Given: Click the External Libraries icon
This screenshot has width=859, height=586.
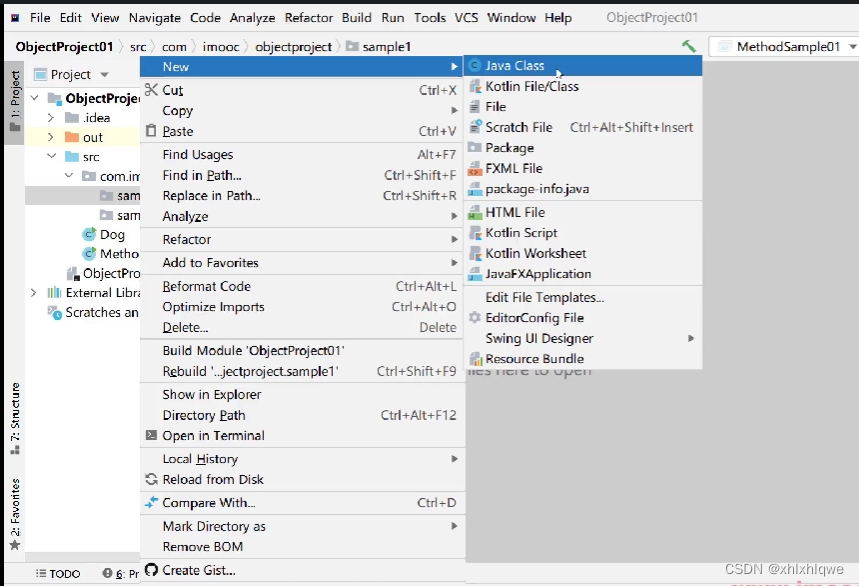Looking at the screenshot, I should [x=54, y=293].
